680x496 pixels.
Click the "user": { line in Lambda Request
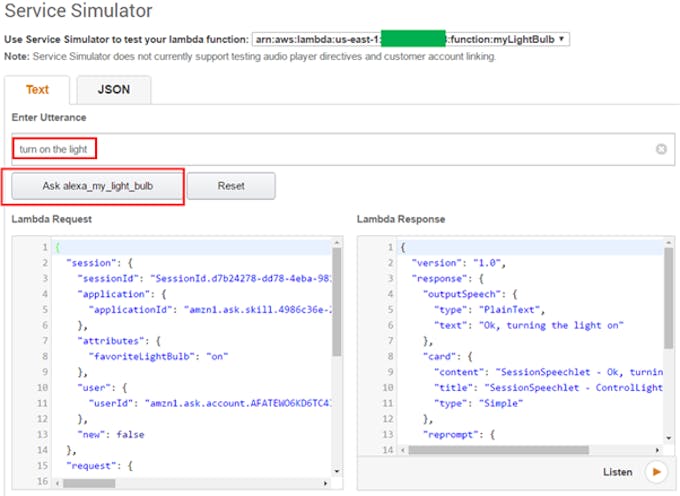pyautogui.click(x=102, y=388)
